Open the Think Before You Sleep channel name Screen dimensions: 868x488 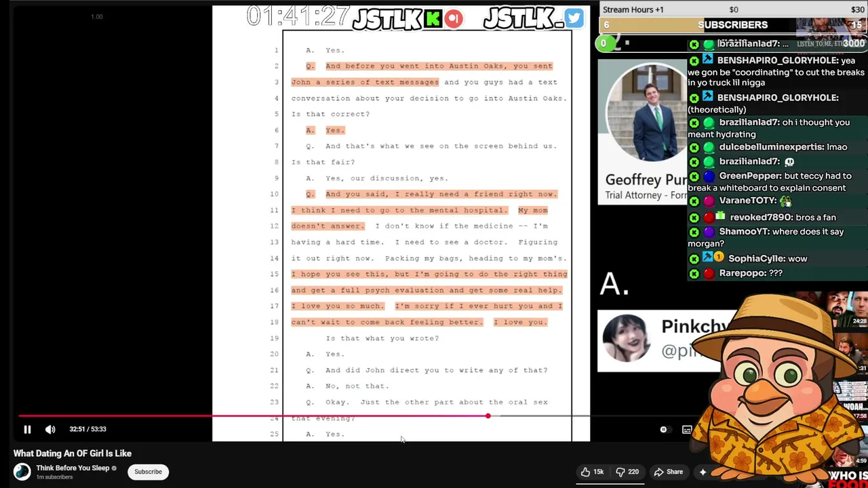[x=73, y=468]
